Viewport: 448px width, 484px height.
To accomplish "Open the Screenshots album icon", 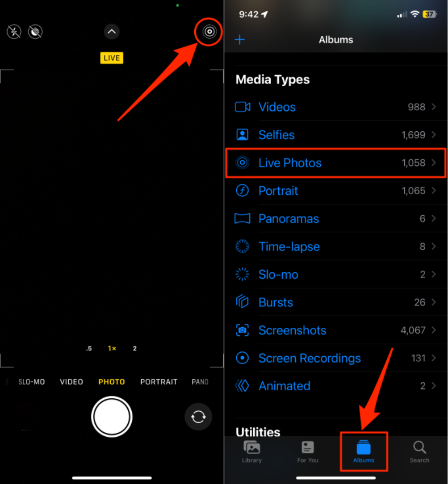I will [x=242, y=330].
